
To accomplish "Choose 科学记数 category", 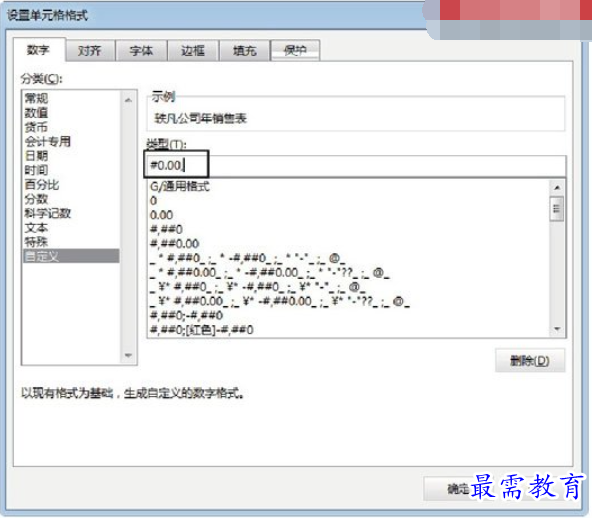I will coord(71,213).
